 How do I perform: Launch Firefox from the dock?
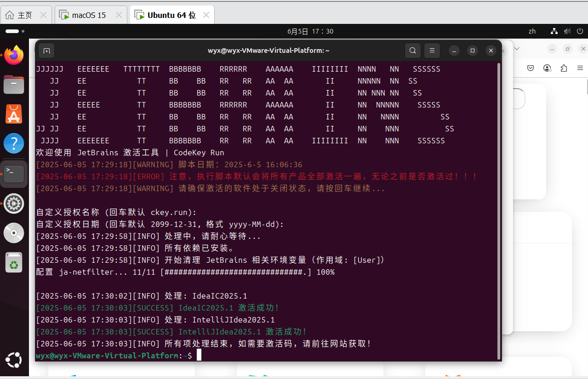click(x=14, y=56)
